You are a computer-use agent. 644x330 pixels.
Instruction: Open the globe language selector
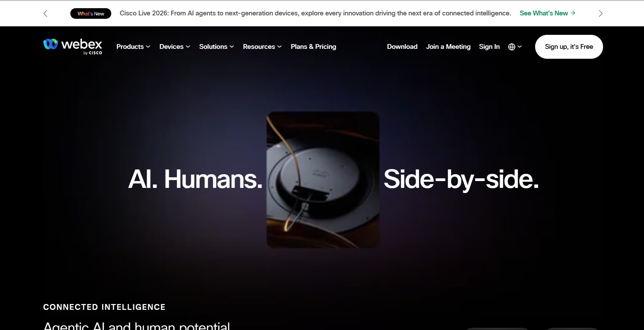(x=515, y=47)
